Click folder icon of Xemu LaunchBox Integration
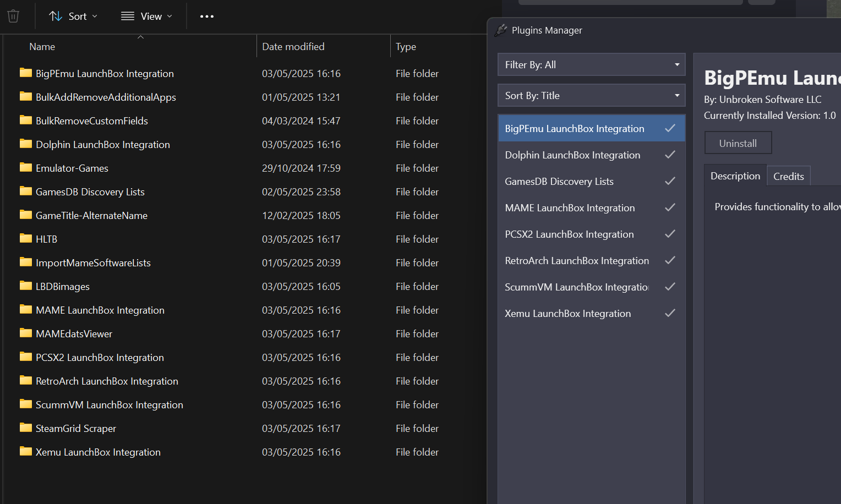Image resolution: width=841 pixels, height=504 pixels. click(x=26, y=451)
